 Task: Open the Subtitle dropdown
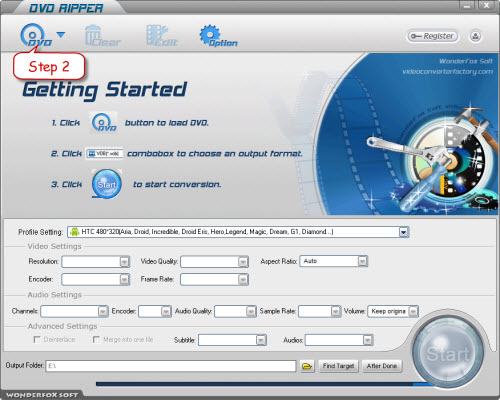(x=261, y=340)
